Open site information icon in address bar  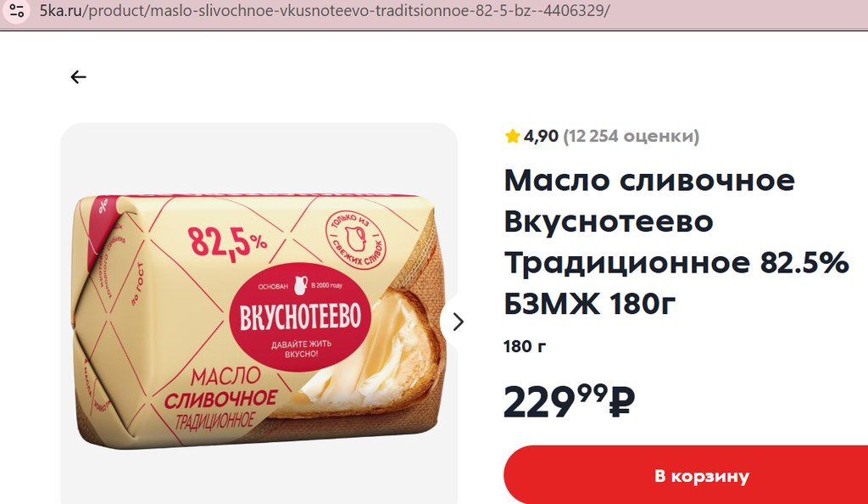click(x=17, y=10)
